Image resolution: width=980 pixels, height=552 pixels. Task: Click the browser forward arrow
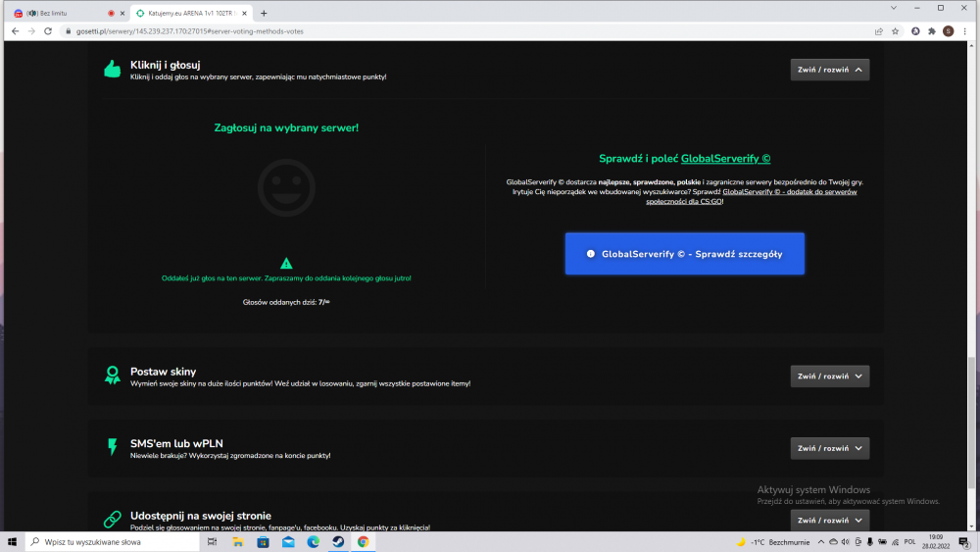tap(31, 31)
